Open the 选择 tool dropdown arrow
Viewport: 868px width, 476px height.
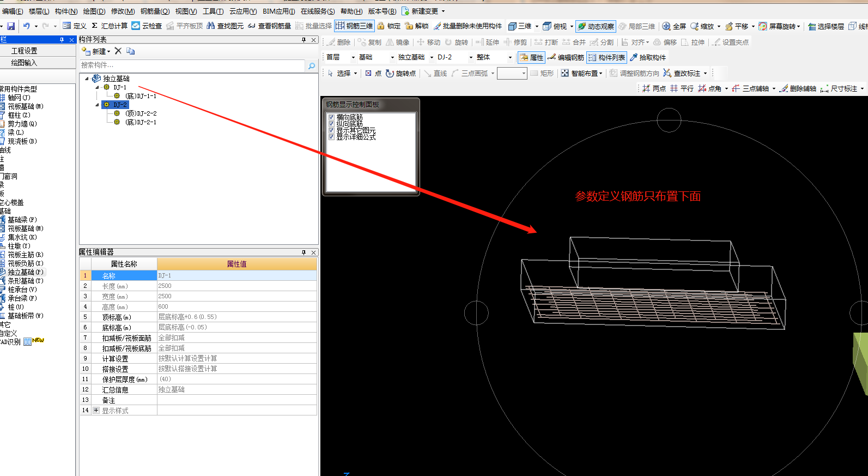point(355,74)
